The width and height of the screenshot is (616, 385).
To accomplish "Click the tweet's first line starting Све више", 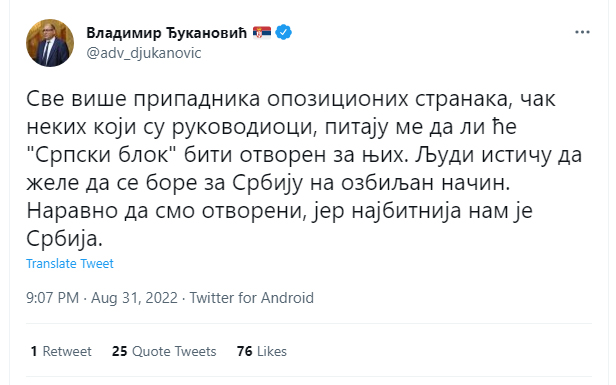I will tap(291, 99).
